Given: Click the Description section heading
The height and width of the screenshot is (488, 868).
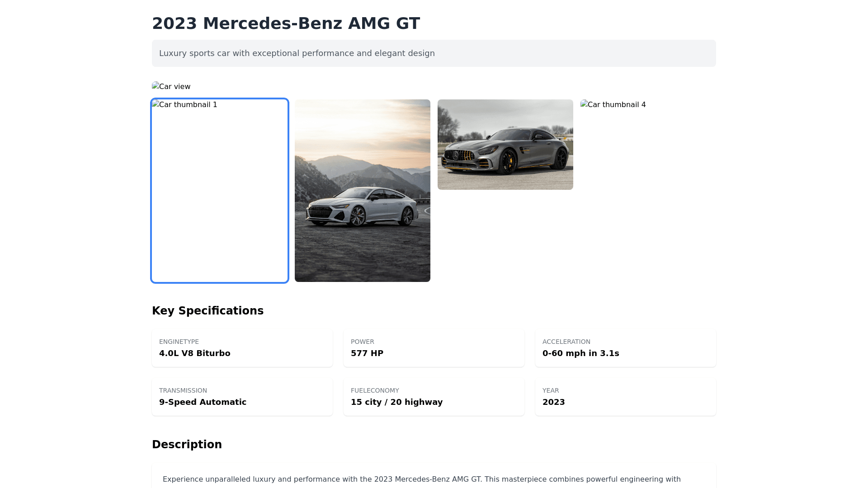Looking at the screenshot, I should 187,445.
